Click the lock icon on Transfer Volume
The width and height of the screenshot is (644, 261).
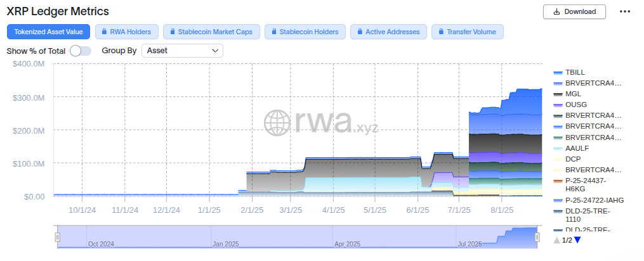(x=441, y=32)
